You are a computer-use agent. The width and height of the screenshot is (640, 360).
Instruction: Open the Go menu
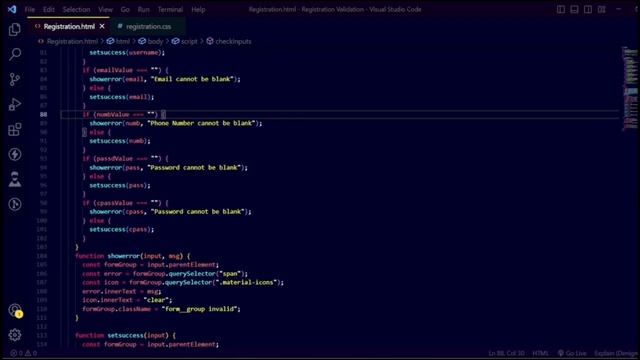click(x=125, y=9)
